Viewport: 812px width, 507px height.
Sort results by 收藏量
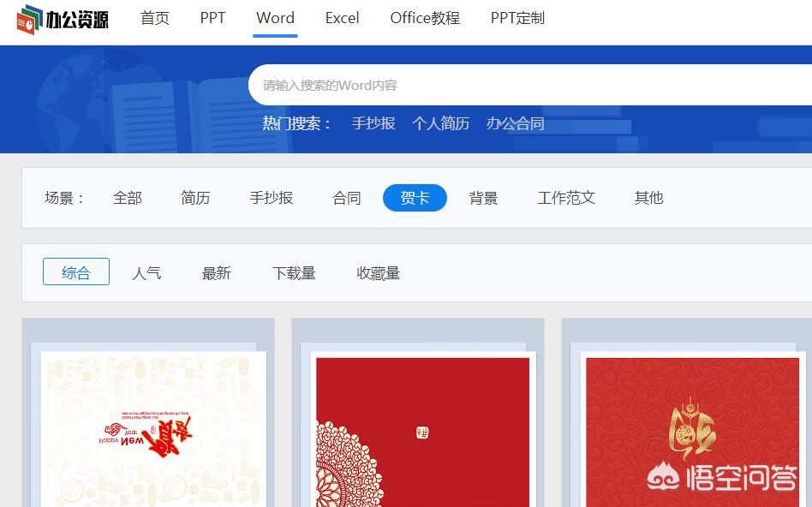(378, 273)
